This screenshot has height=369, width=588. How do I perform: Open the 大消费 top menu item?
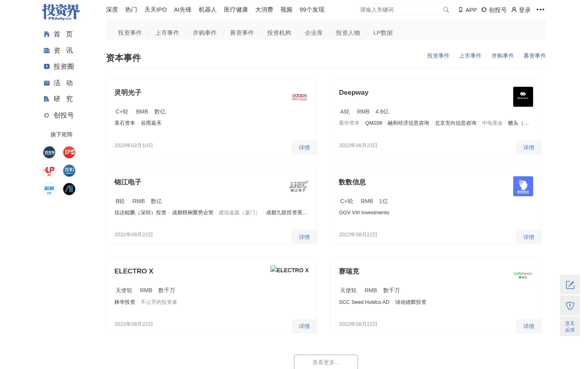pos(264,10)
